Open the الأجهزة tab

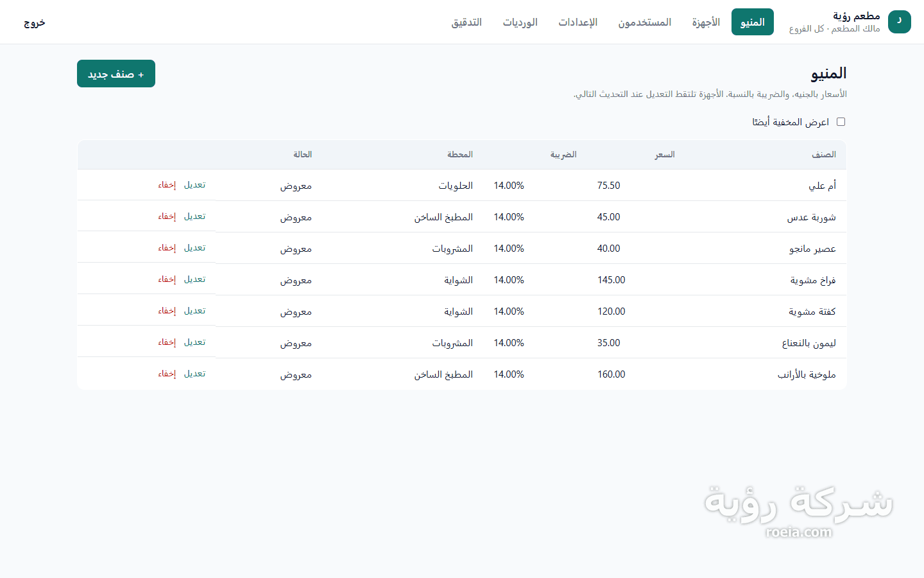coord(706,22)
